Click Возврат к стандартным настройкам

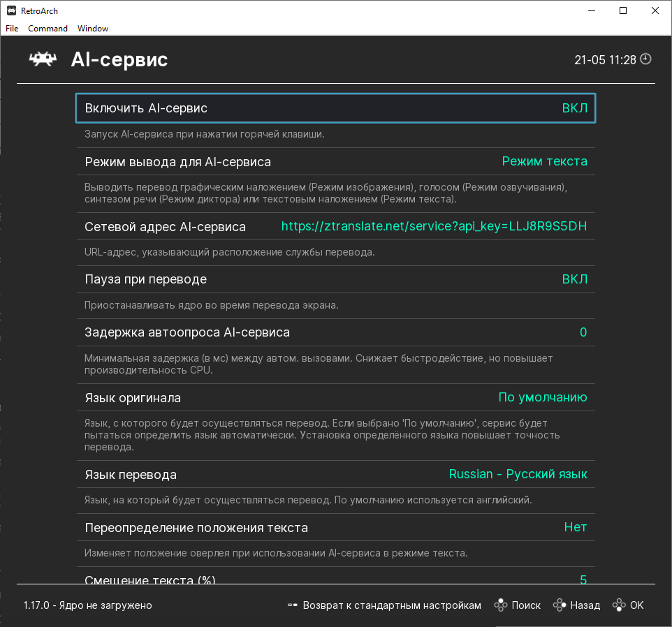(392, 605)
